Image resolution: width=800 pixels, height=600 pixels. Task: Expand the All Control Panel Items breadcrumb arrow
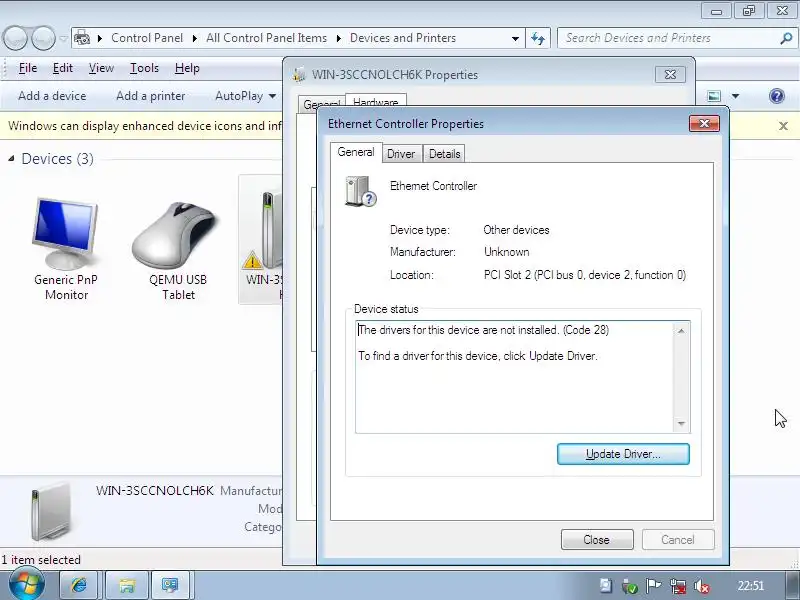(339, 38)
